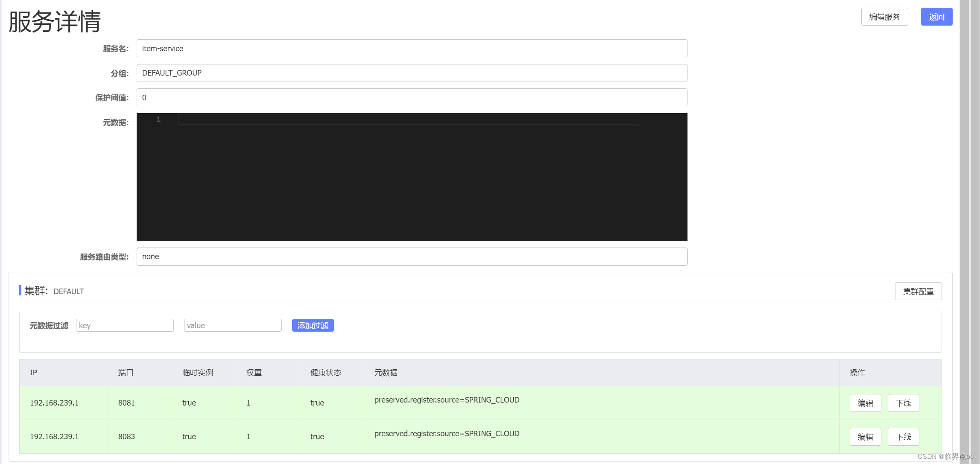
Task: Click the 服务详情 page title
Action: point(55,21)
